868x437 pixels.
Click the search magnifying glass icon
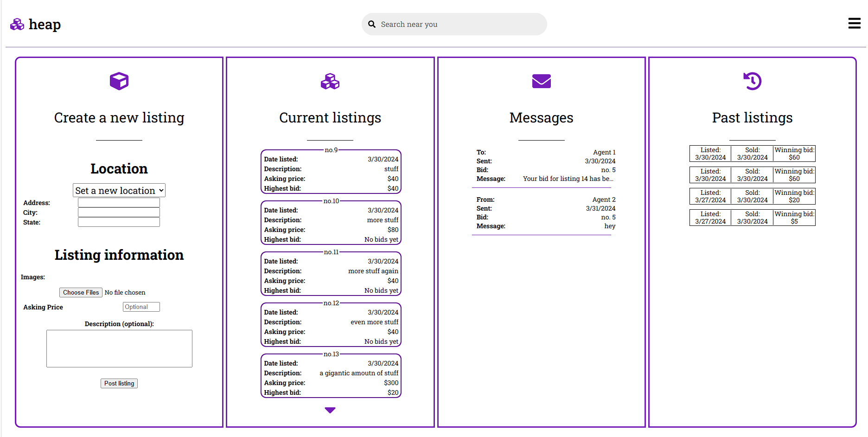pyautogui.click(x=372, y=24)
